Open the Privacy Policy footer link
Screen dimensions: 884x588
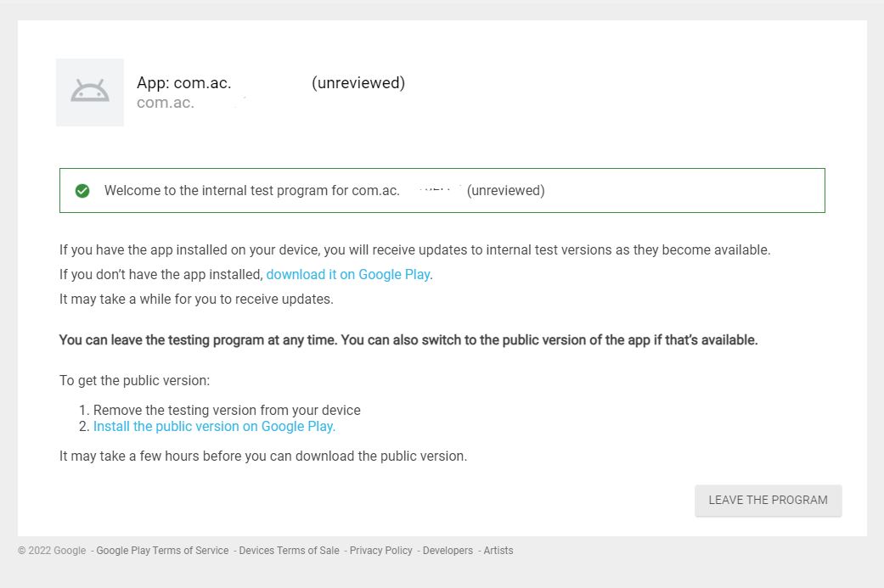[x=381, y=551]
